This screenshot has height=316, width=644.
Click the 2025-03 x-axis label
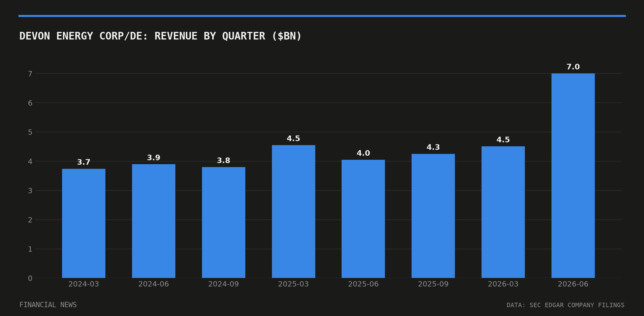(294, 284)
